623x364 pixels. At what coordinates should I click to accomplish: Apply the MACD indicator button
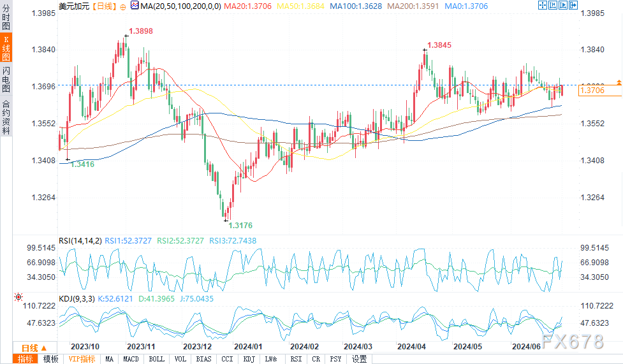pyautogui.click(x=131, y=359)
